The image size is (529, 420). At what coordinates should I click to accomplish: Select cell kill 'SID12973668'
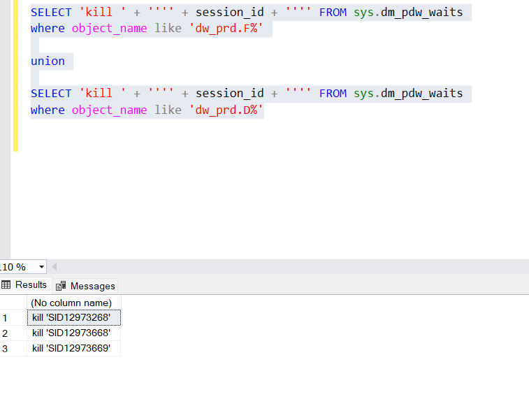click(x=73, y=333)
